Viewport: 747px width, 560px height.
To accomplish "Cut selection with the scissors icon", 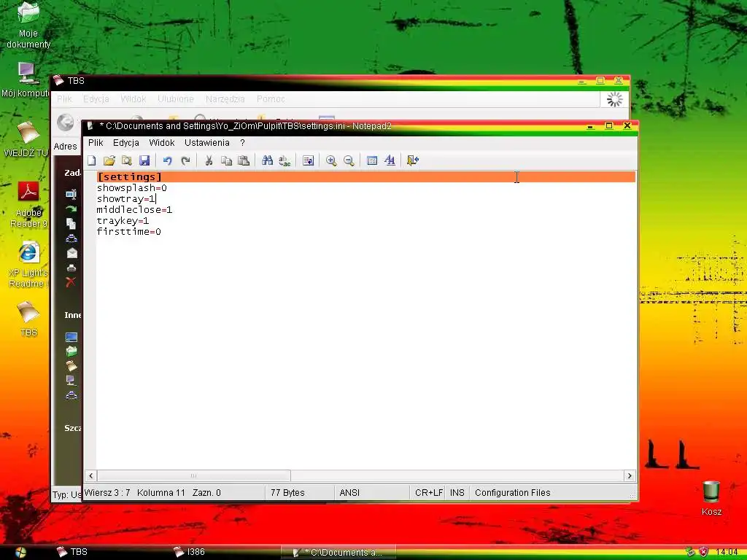I will (x=209, y=160).
